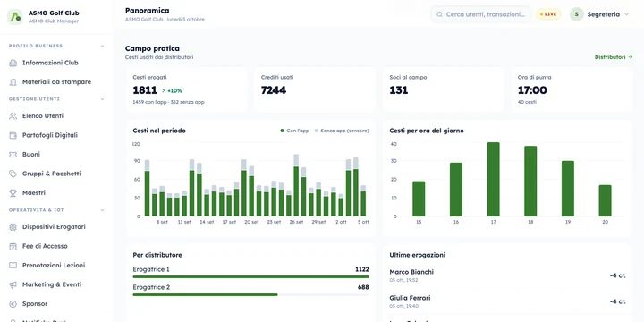Click the Per distributore heading
This screenshot has height=322, width=644.
coord(157,255)
